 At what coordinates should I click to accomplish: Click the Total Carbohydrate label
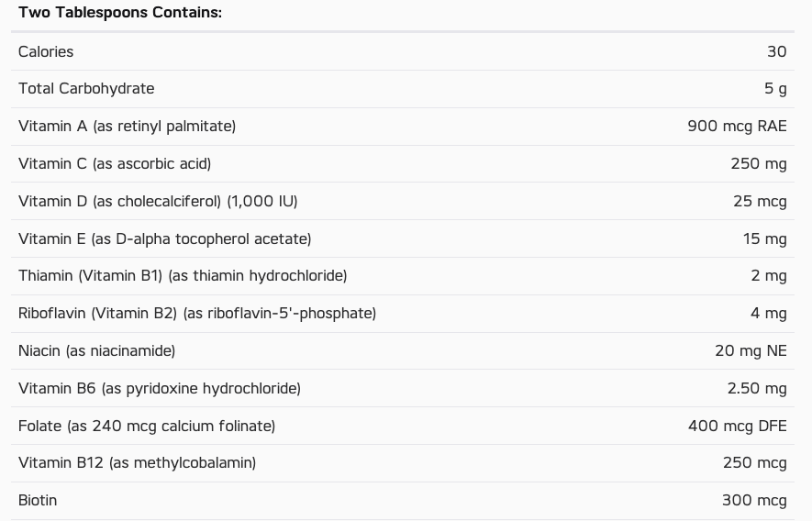(x=86, y=89)
